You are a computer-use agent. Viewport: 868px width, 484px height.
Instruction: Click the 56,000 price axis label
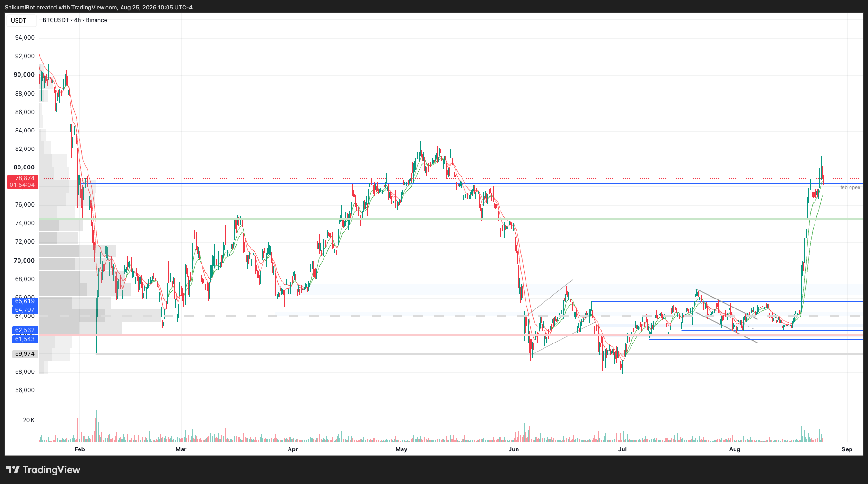(25, 390)
